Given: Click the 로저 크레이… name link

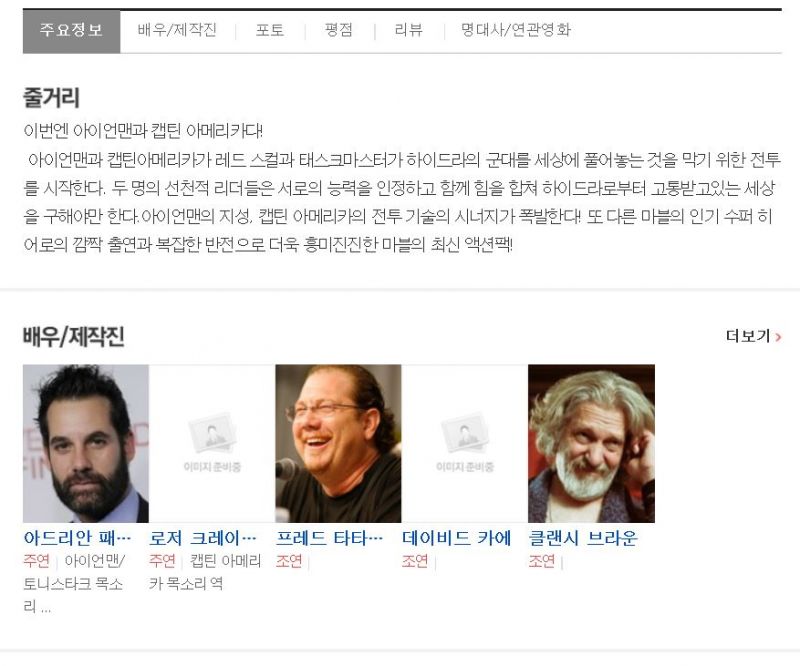Looking at the screenshot, I should click(203, 538).
